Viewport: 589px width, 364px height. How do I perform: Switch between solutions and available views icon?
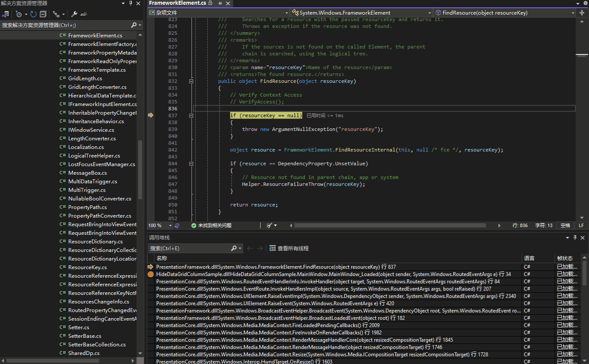point(6,13)
